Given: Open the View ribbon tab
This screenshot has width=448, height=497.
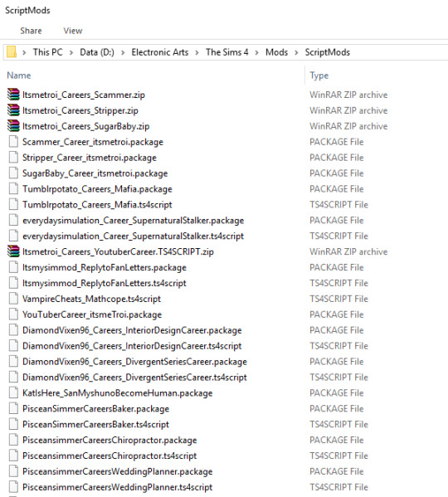Looking at the screenshot, I should click(x=73, y=31).
